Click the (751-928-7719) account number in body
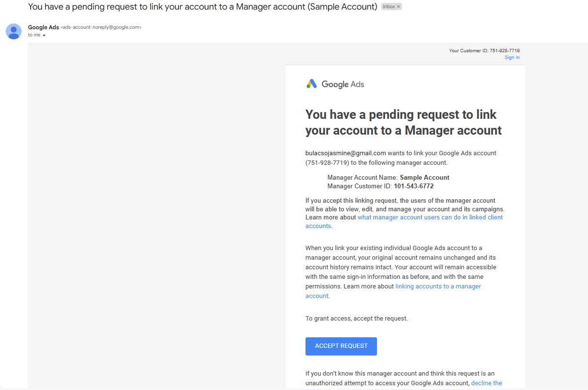588x390 pixels. click(327, 163)
